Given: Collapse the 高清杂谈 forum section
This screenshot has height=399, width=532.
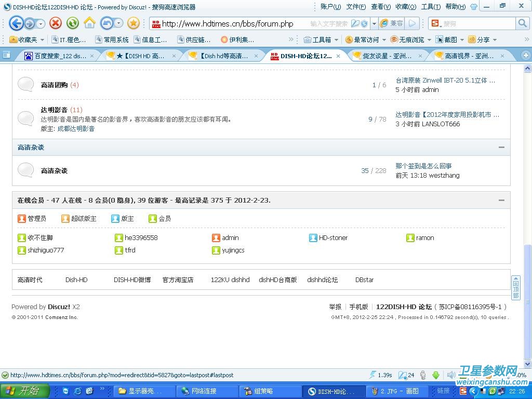Looking at the screenshot, I should click(x=501, y=148).
